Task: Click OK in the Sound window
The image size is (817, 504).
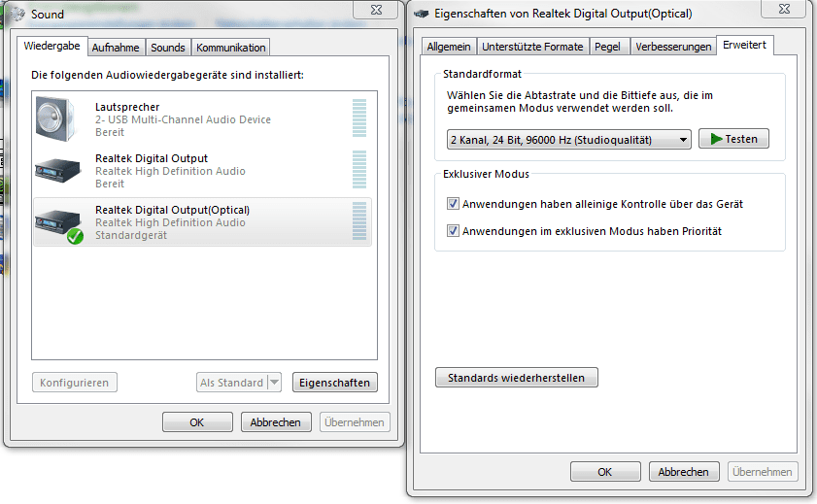Action: point(197,422)
